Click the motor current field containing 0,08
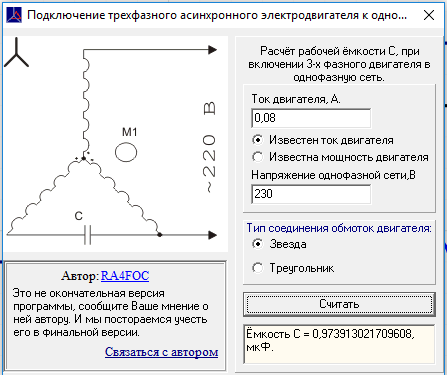The width and height of the screenshot is (447, 375). [311, 118]
